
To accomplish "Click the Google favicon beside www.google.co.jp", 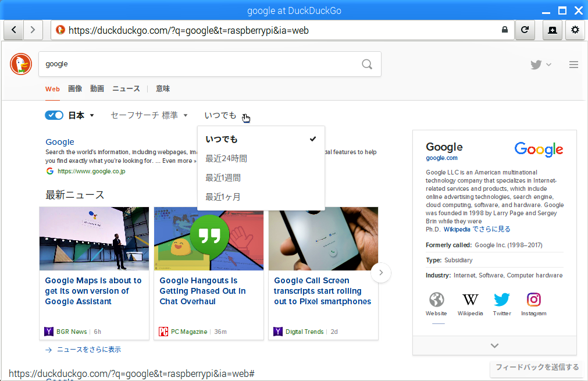I will (x=50, y=171).
